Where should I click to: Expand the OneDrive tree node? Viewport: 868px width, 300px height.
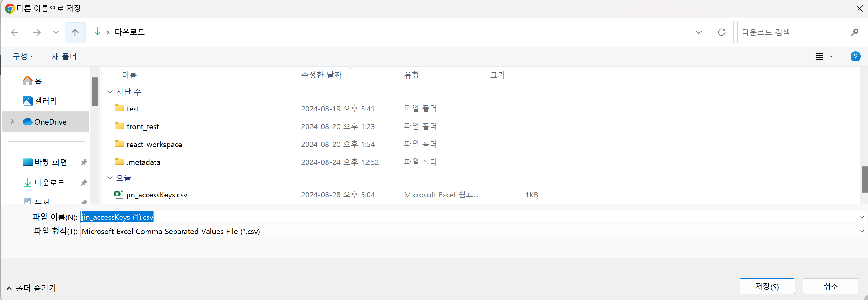(12, 121)
